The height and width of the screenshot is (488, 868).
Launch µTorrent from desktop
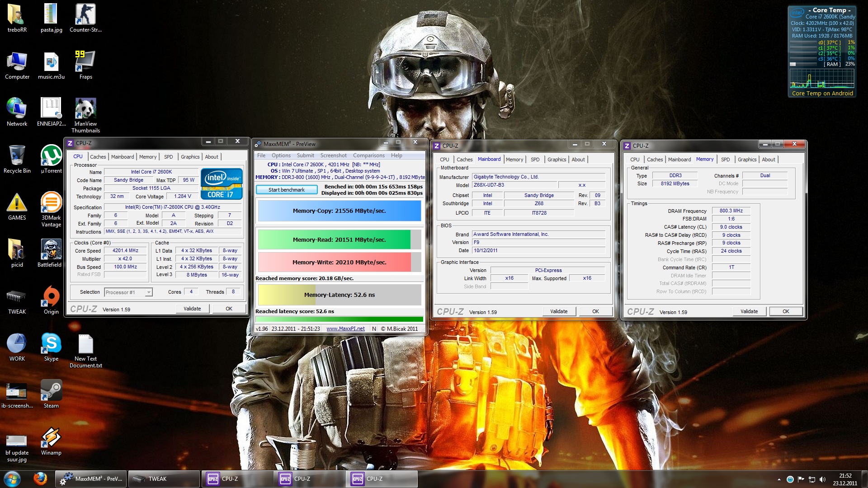point(51,159)
